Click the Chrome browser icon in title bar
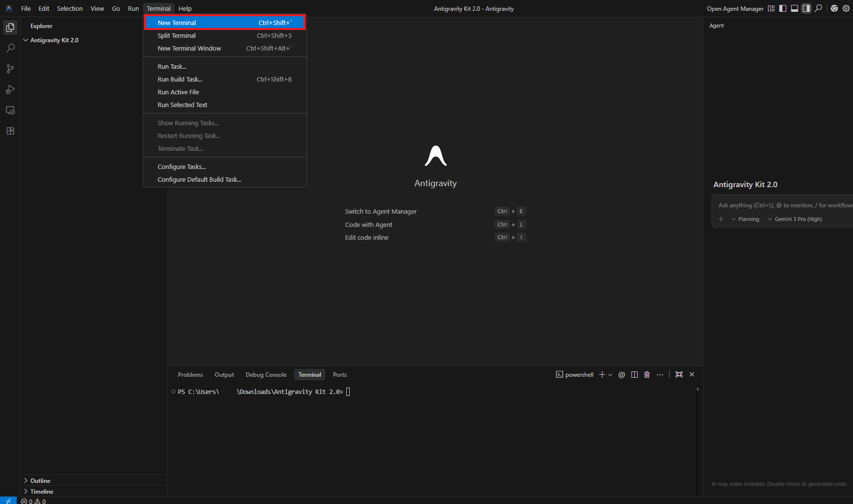The image size is (853, 504). (834, 8)
